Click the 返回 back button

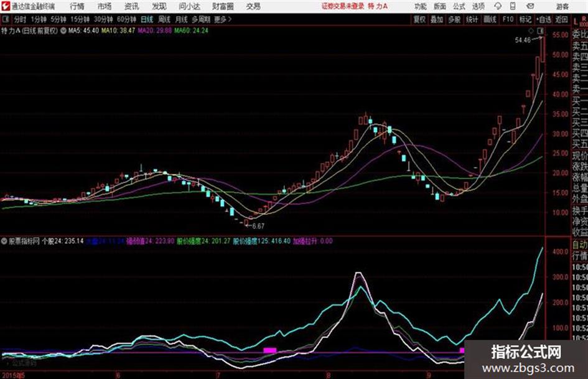pos(561,19)
